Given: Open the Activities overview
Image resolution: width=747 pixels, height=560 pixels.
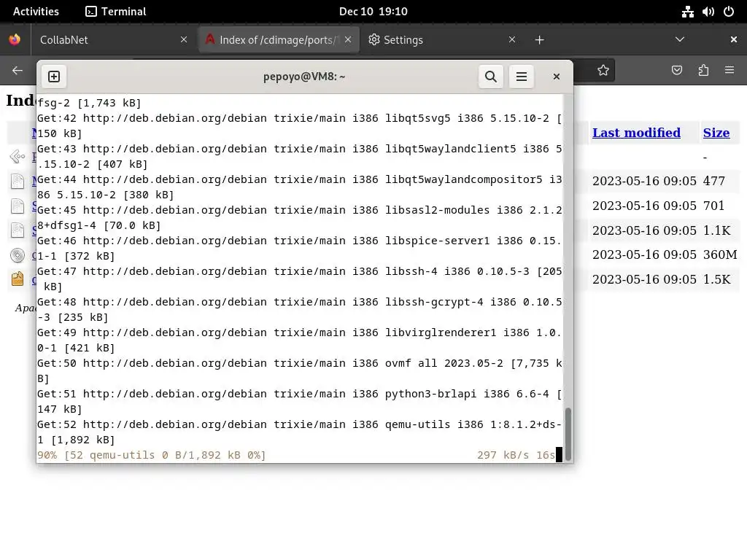Looking at the screenshot, I should pyautogui.click(x=36, y=12).
